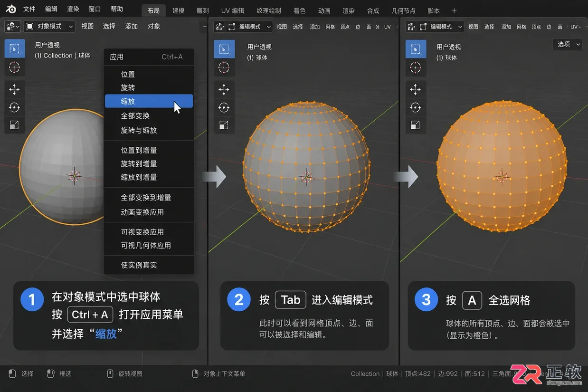Select the rotate tool in step 2 viewport
The width and height of the screenshot is (588, 392).
tap(224, 107)
